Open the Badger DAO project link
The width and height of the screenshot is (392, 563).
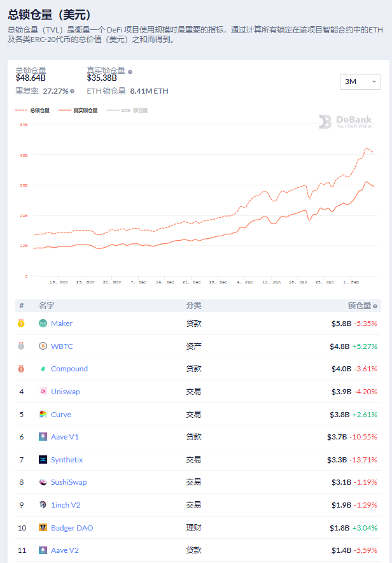[x=72, y=528]
